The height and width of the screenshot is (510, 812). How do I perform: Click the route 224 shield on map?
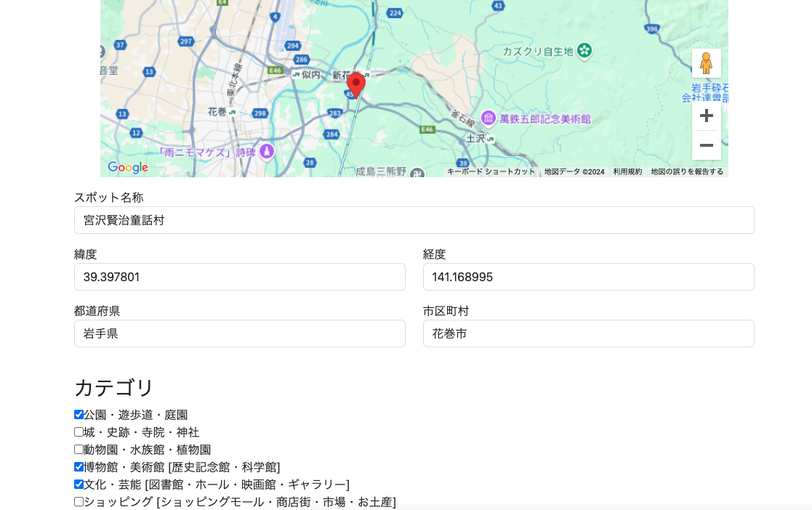(x=395, y=13)
